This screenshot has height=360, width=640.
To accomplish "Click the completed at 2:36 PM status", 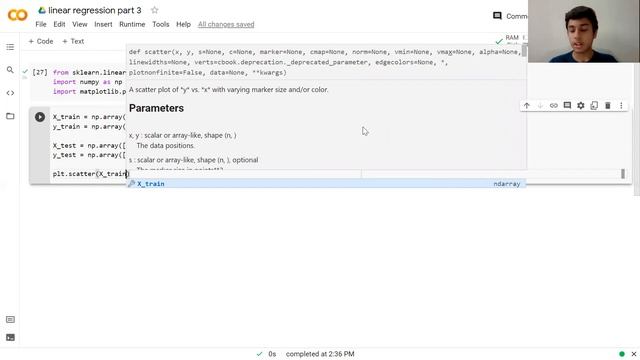I will 320,354.
